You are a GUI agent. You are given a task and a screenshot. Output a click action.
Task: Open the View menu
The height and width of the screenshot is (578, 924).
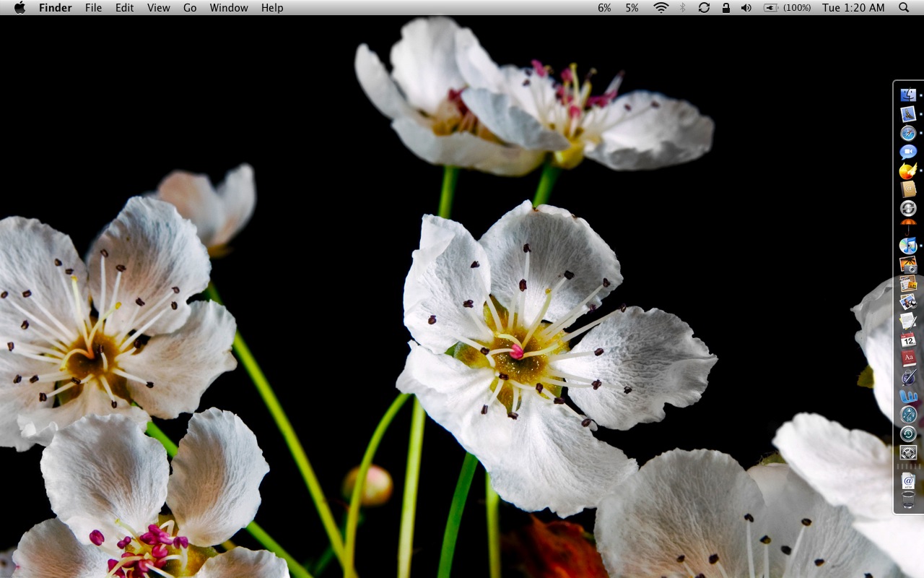click(x=158, y=8)
